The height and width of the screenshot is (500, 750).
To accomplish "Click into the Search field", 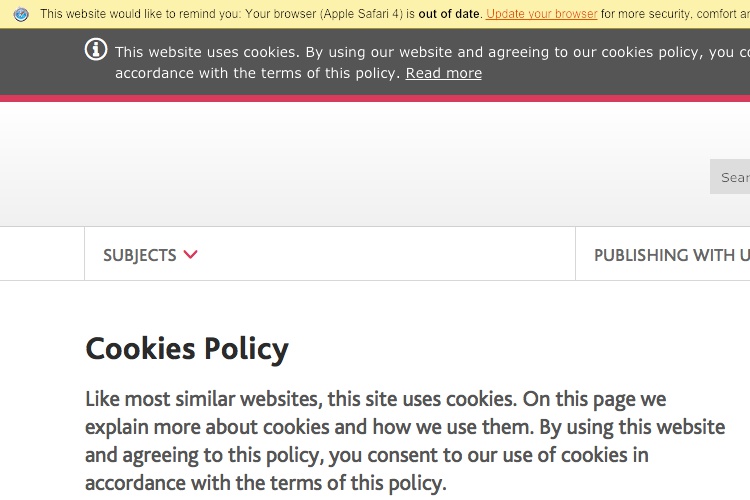I will coord(730,177).
